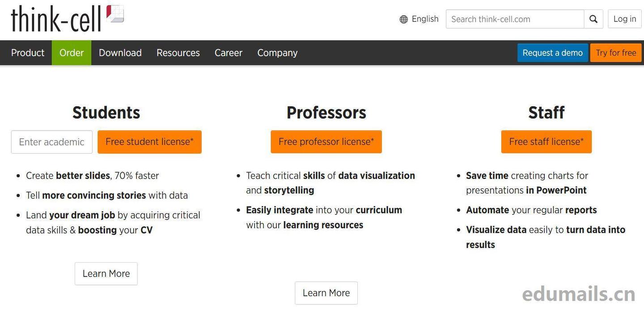Screen dimensions: 644x310
Task: Get the Free professor license
Action: [326, 142]
